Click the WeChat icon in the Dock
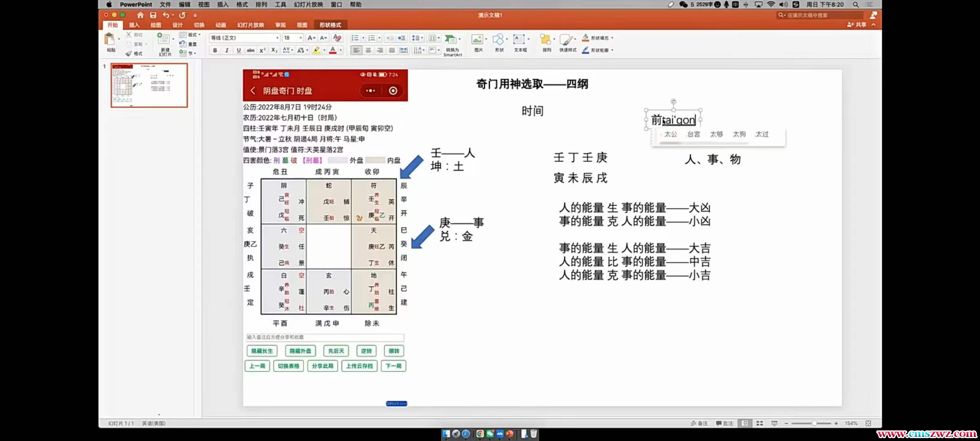Viewport: 980px width, 441px height. pos(490,434)
